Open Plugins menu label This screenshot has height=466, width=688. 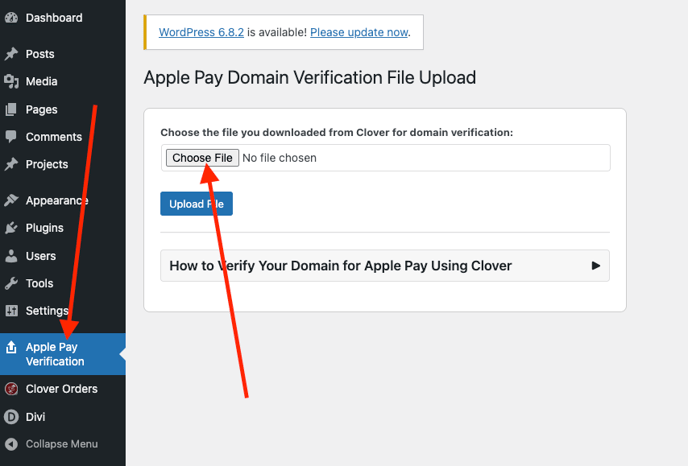tap(44, 228)
